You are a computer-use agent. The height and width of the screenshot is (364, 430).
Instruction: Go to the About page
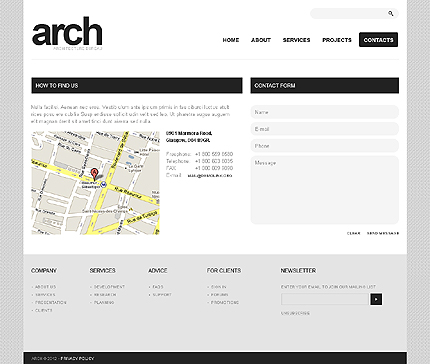(x=261, y=40)
